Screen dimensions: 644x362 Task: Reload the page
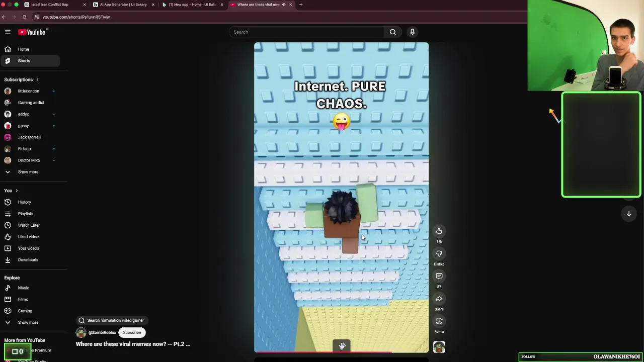24,17
